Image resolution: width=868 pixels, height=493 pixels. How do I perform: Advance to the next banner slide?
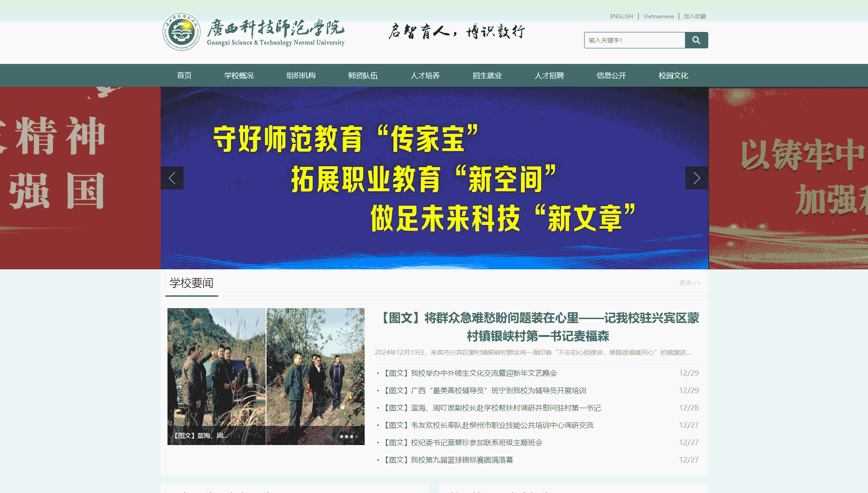[696, 178]
